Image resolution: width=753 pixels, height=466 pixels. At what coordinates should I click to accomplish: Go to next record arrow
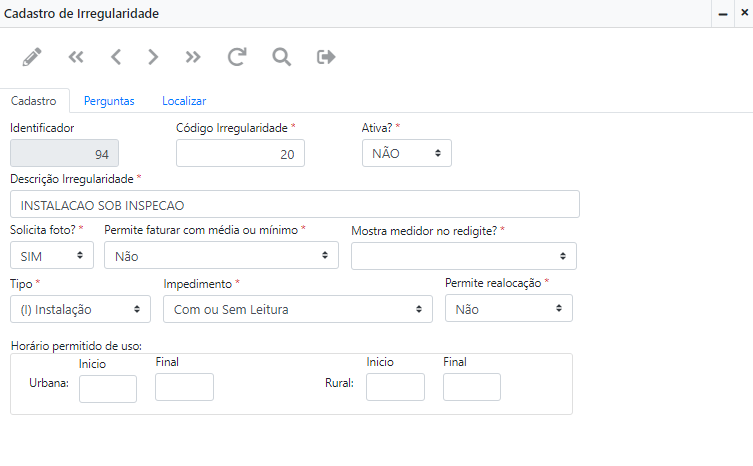tap(153, 57)
